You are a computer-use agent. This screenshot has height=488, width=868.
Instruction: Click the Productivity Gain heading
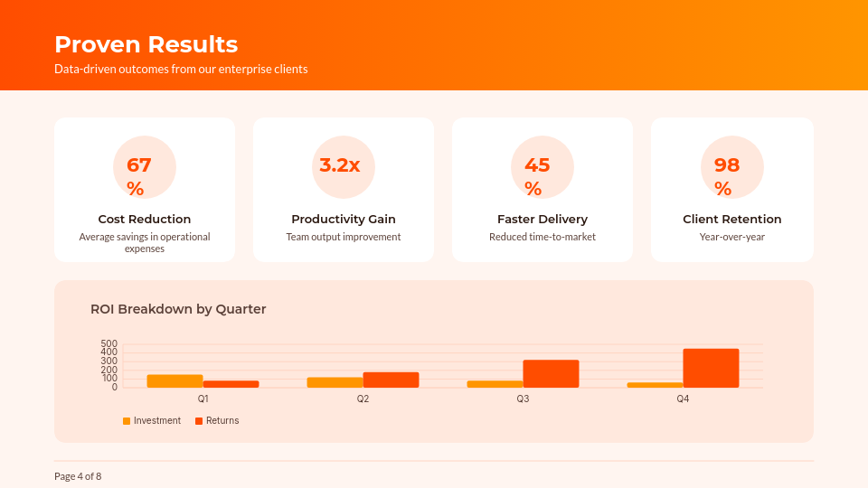click(344, 220)
